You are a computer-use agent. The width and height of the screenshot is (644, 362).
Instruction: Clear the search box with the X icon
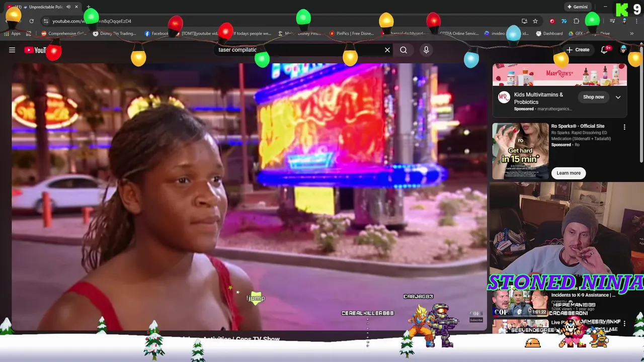[x=387, y=50]
